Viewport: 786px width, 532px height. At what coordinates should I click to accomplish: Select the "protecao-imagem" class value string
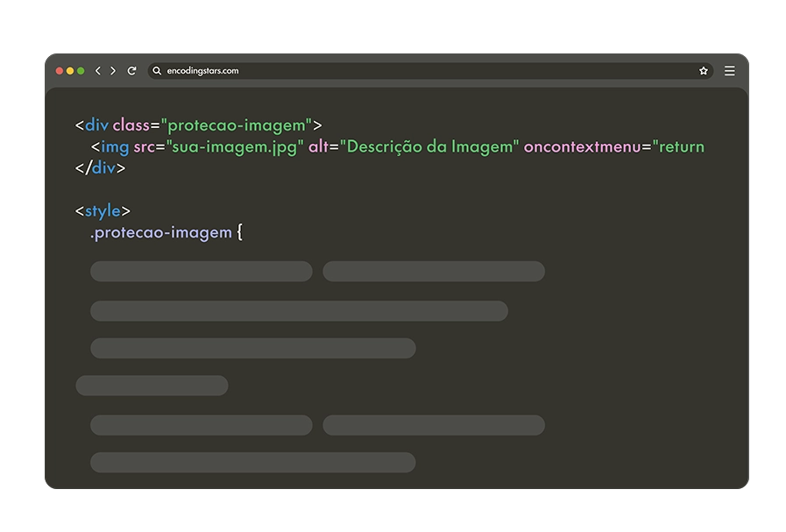(x=237, y=125)
